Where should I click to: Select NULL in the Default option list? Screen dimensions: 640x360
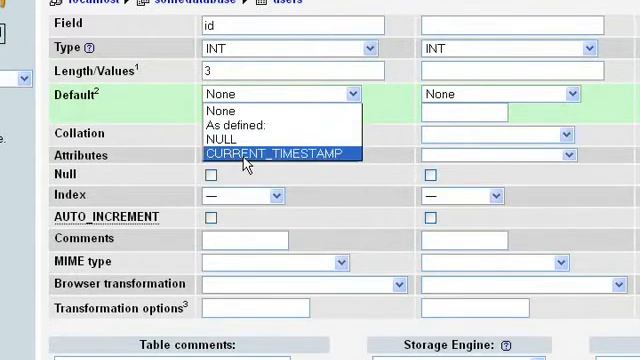tap(282, 139)
